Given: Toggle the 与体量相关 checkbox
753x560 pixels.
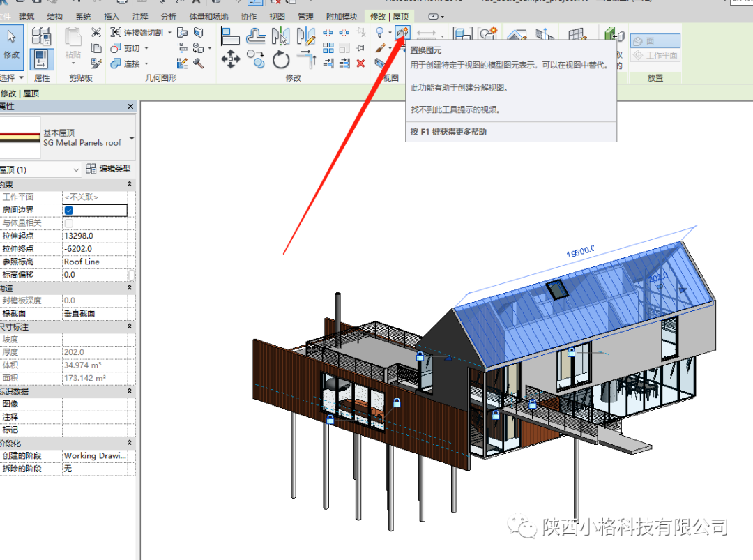Looking at the screenshot, I should [68, 223].
